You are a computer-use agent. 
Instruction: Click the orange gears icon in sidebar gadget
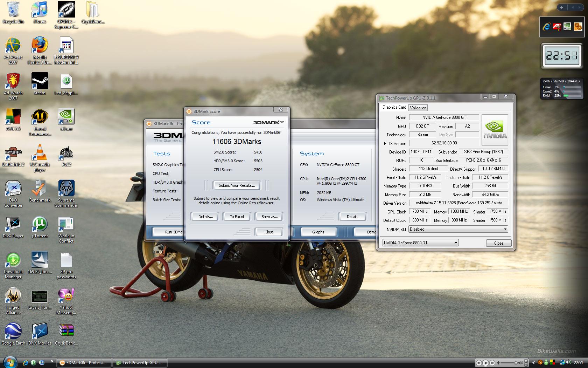coord(578,27)
